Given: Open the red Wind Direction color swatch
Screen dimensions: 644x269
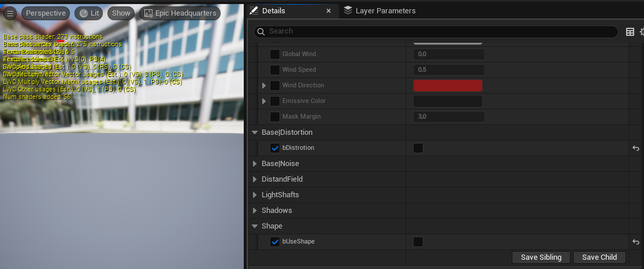Looking at the screenshot, I should coord(448,86).
